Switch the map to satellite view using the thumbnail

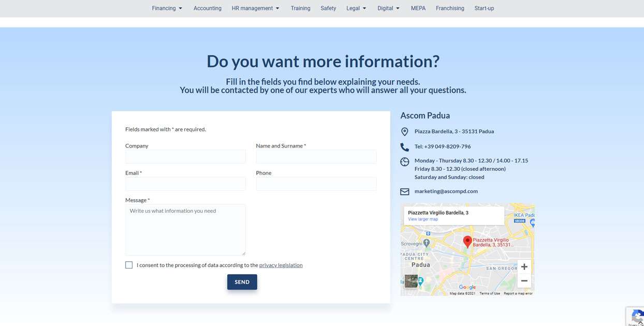click(x=411, y=281)
